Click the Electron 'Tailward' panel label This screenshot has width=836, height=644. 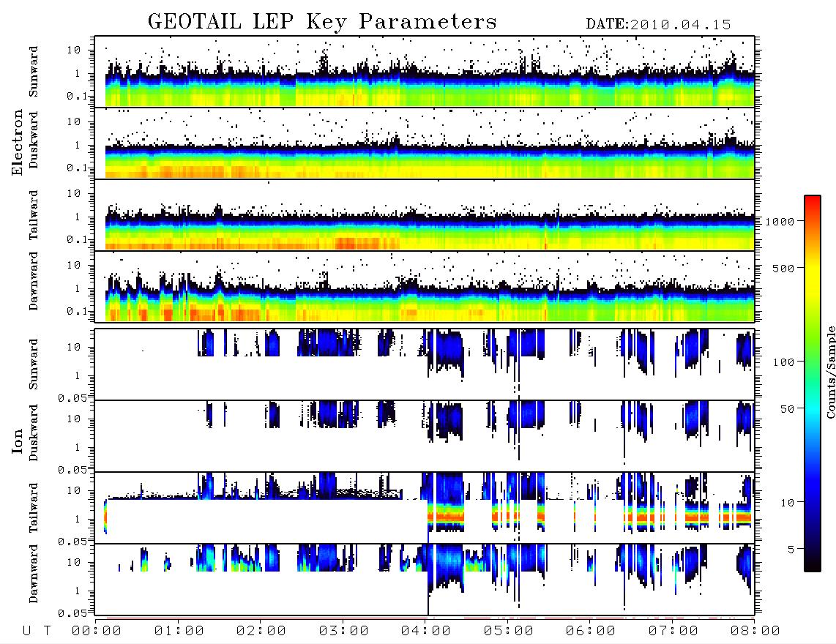[x=34, y=215]
